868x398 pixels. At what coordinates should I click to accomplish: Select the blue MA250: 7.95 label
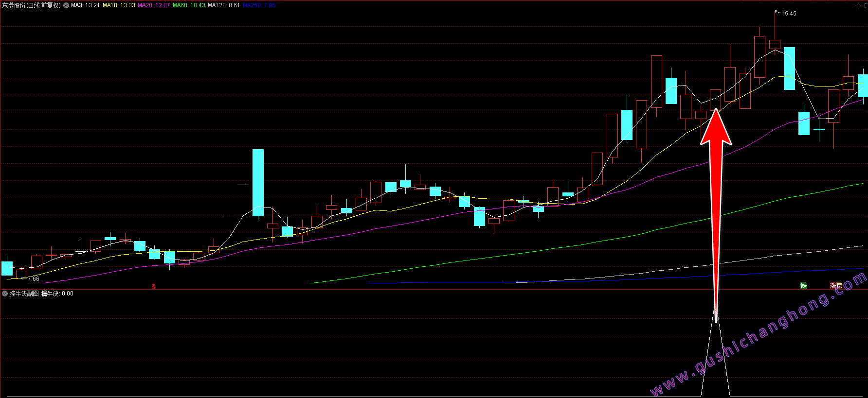pos(259,5)
